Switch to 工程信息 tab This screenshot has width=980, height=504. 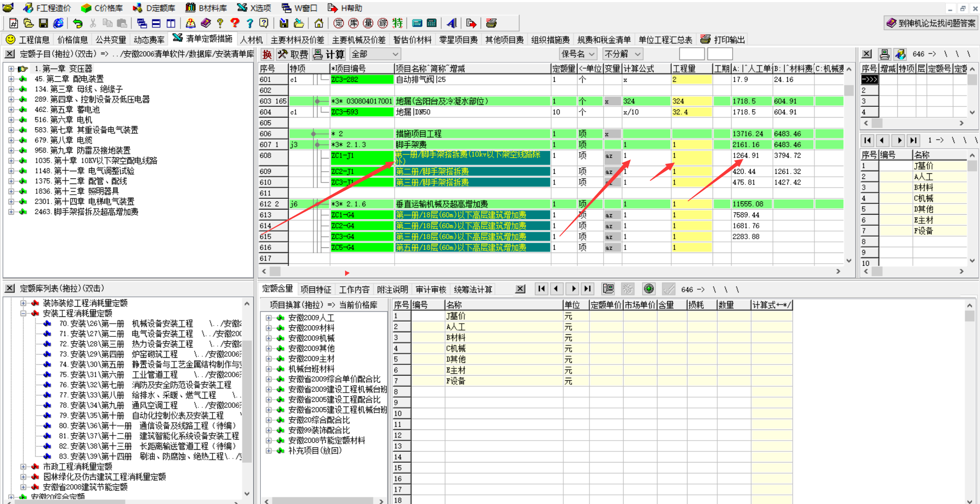tap(28, 40)
